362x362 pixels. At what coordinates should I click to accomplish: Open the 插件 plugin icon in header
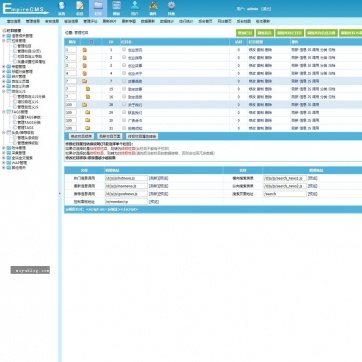pyautogui.click(x=153, y=8)
